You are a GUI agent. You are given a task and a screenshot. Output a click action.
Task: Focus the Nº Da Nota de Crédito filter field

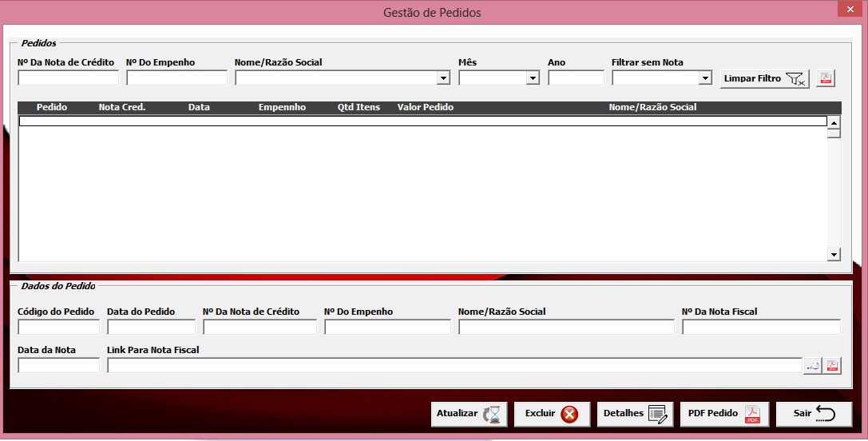coord(68,78)
